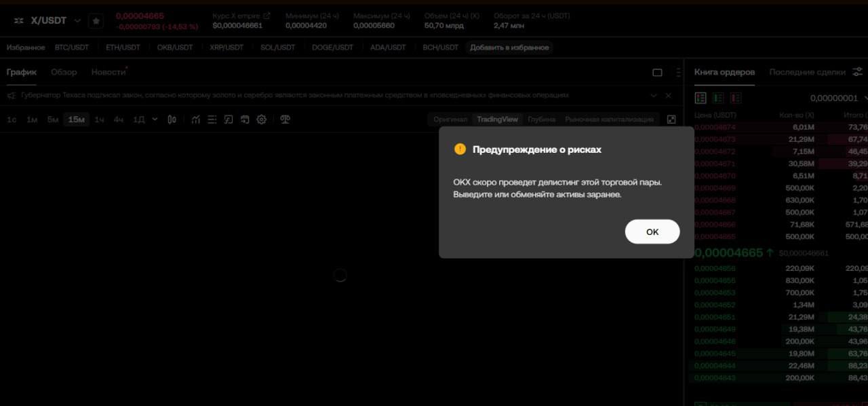Switch chart view to TradingView
Screen dimensions: 868x406
point(497,119)
